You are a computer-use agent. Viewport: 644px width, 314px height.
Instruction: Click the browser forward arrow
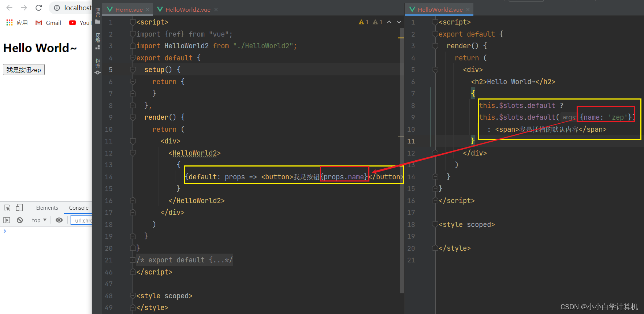(24, 8)
